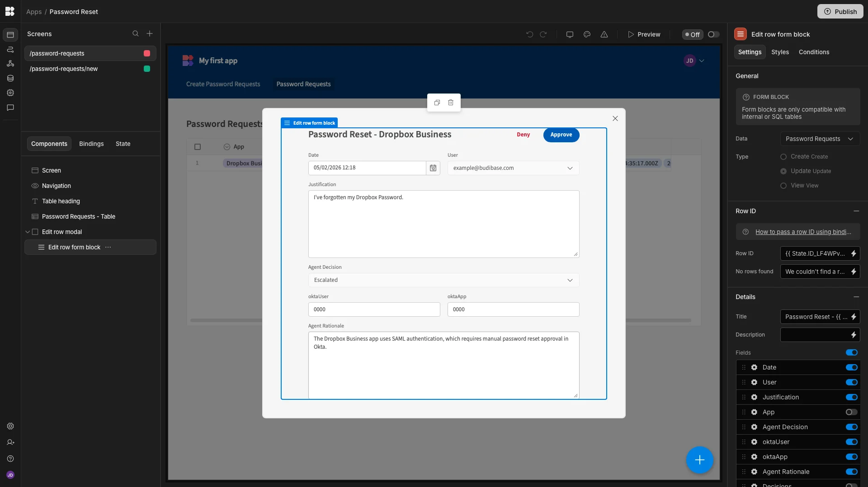Viewport: 868px width, 487px height.
Task: Select the View type radio button
Action: click(783, 186)
